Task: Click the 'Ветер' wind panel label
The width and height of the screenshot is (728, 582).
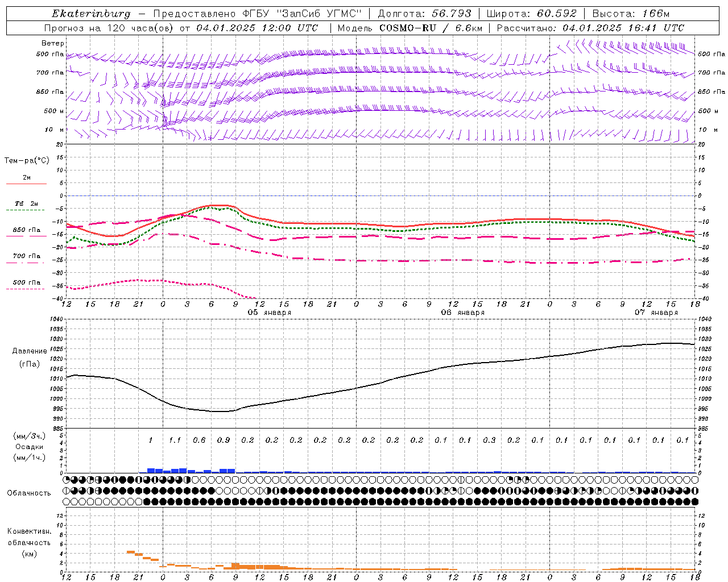Action: tap(53, 43)
